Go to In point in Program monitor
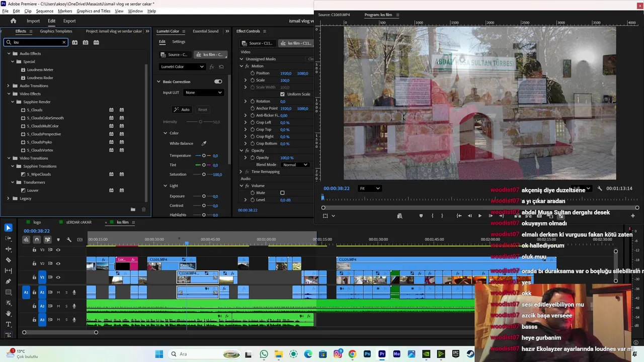This screenshot has width=644, height=362. click(459, 216)
